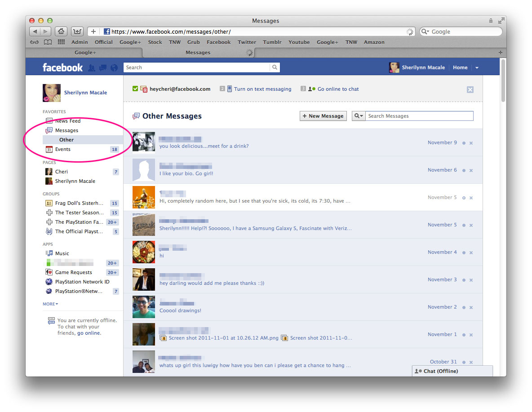Click the green checkbox beside heycheri@facebook.com

(x=135, y=89)
